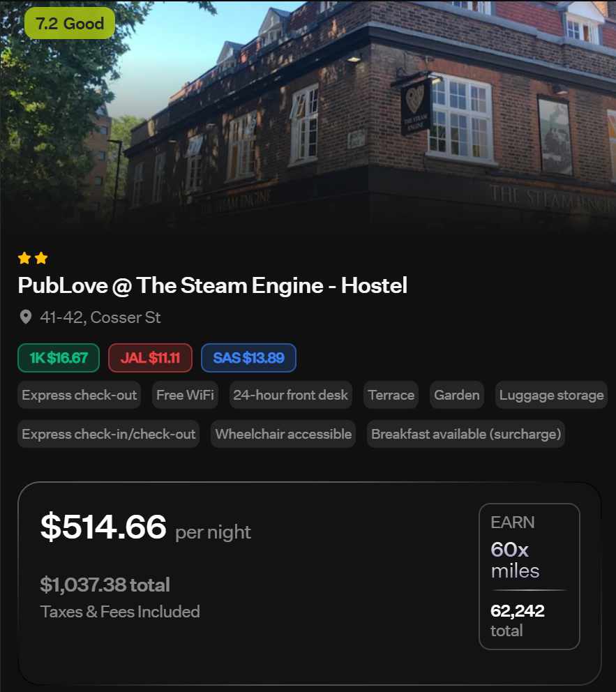616x692 pixels.
Task: Click the Express check-in/check-out tag
Action: pos(109,435)
